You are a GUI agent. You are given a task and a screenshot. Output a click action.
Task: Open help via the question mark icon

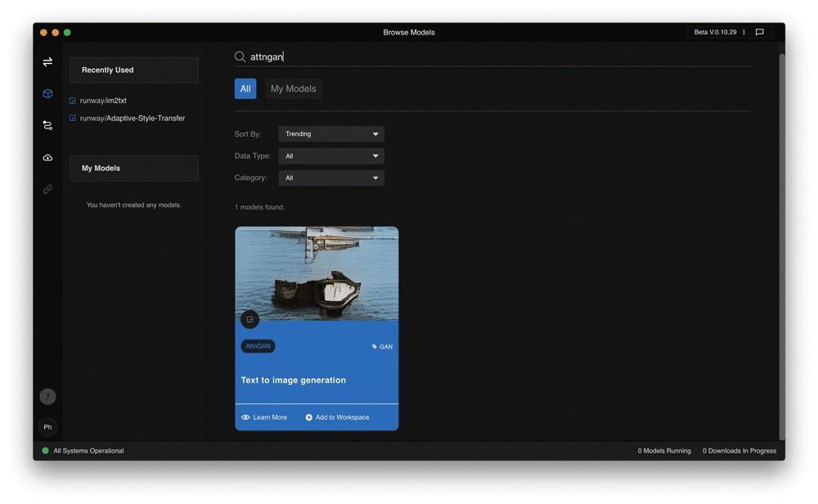point(47,397)
